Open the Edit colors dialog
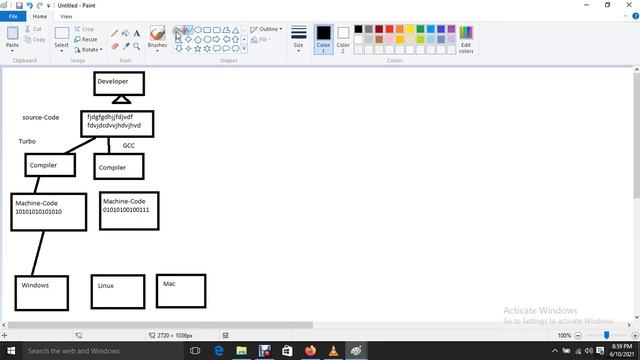 466,40
